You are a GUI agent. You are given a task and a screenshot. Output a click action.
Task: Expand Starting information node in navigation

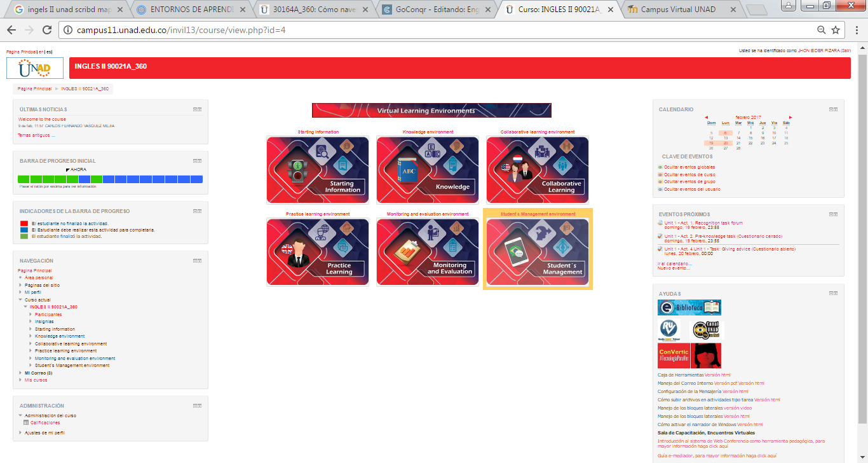coord(31,329)
